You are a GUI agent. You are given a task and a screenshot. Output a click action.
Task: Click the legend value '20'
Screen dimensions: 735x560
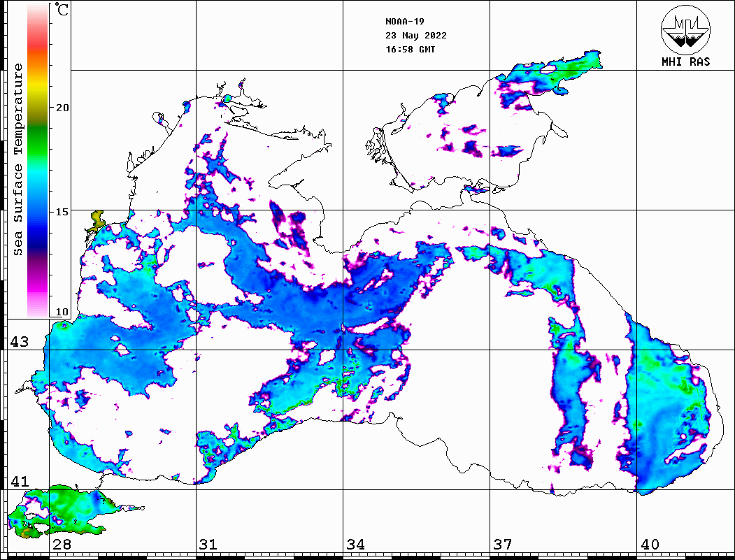62,108
